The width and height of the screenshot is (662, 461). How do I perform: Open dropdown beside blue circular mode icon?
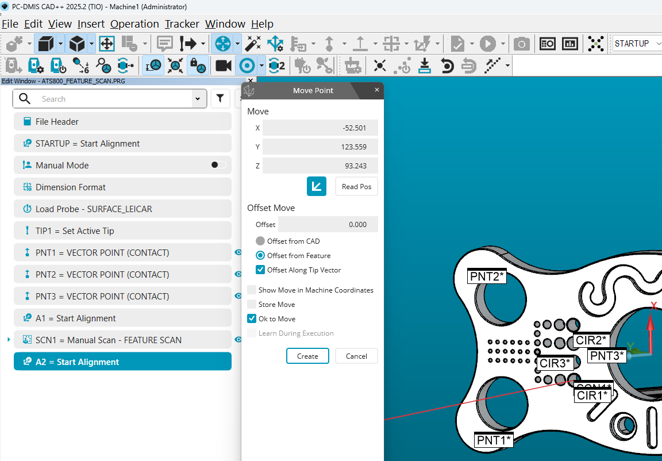point(237,43)
